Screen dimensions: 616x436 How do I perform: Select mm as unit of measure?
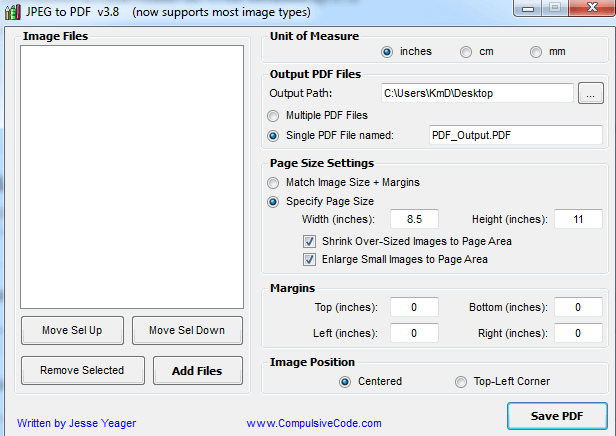point(536,52)
